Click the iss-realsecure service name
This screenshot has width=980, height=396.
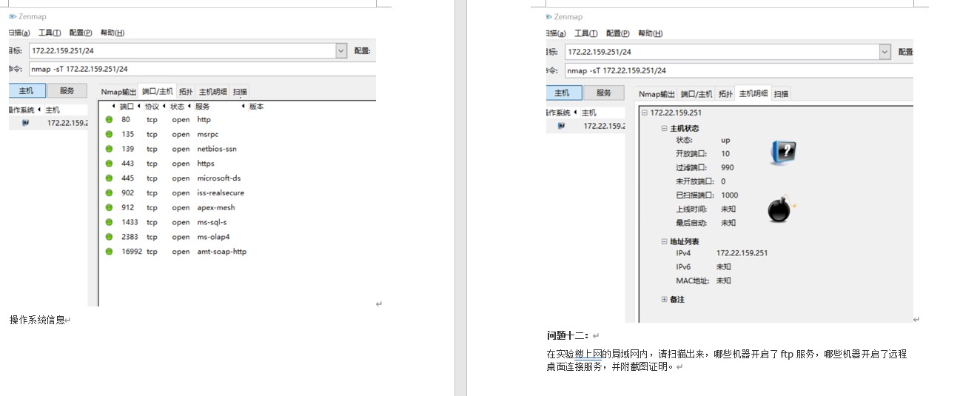tap(221, 192)
